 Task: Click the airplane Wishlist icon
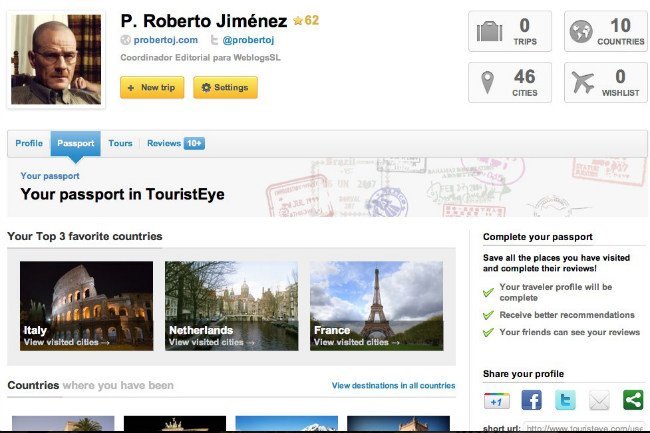582,82
